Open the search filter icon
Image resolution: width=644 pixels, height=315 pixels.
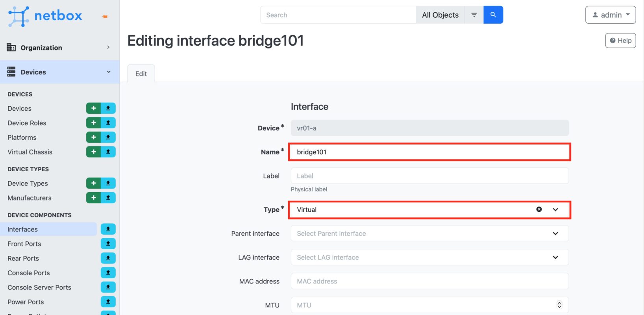474,15
